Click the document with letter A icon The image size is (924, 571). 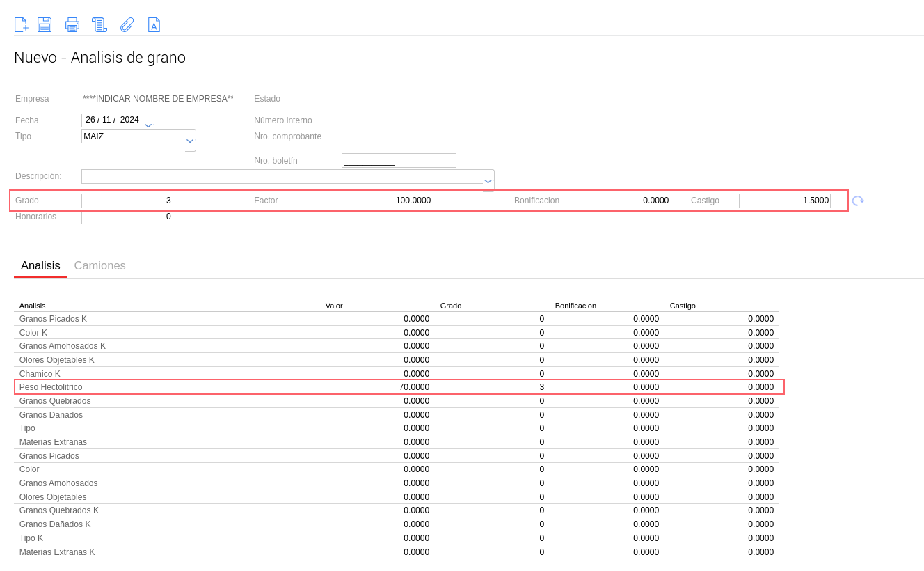[x=154, y=25]
